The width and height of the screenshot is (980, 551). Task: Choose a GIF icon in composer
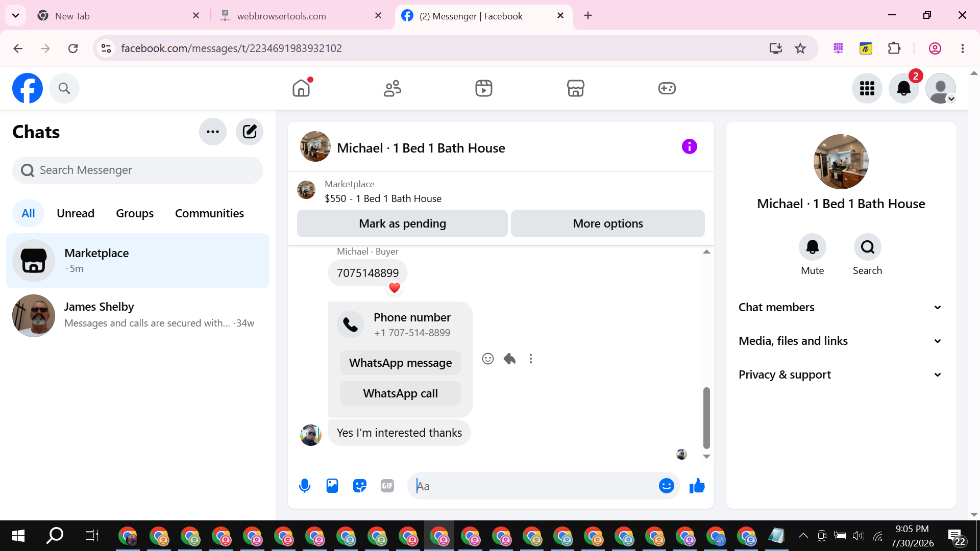tap(387, 486)
